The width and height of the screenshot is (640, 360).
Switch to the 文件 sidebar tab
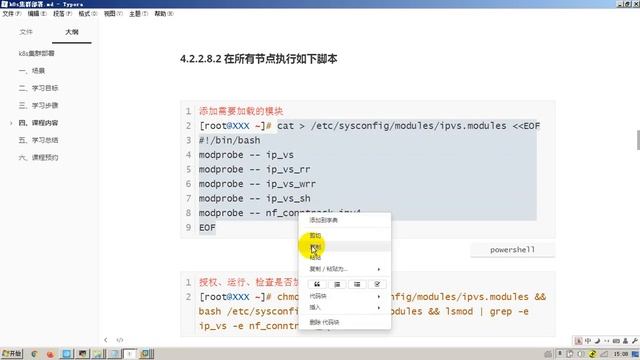point(26,32)
